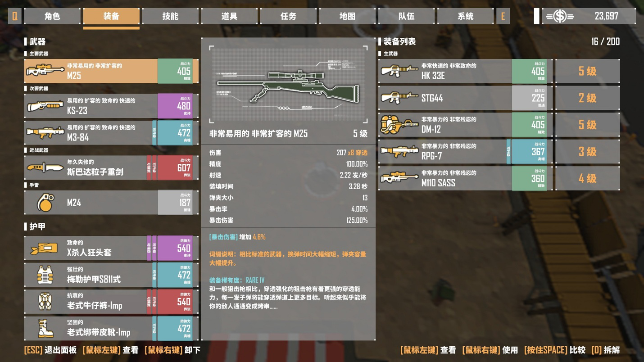Viewport: 644px width, 362px height.
Task: Select the 老式绑带皮靴 boots icon
Action: tap(45, 329)
